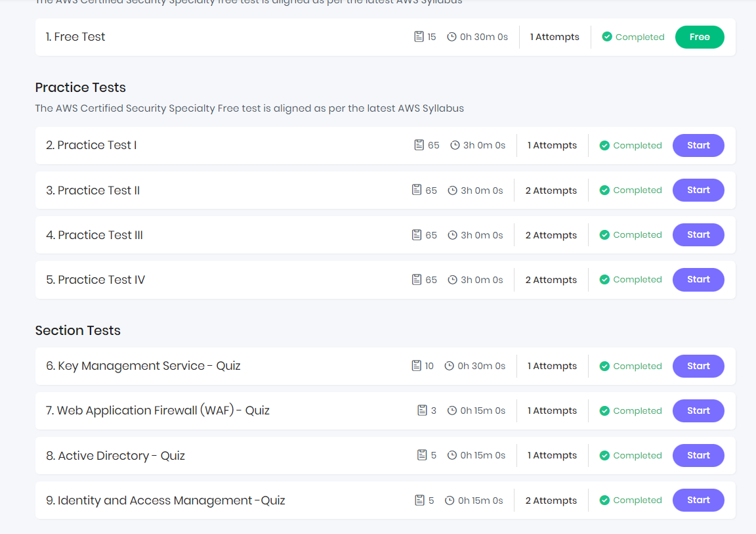Start the Active Directory quiz
This screenshot has height=534, width=756.
coord(698,455)
